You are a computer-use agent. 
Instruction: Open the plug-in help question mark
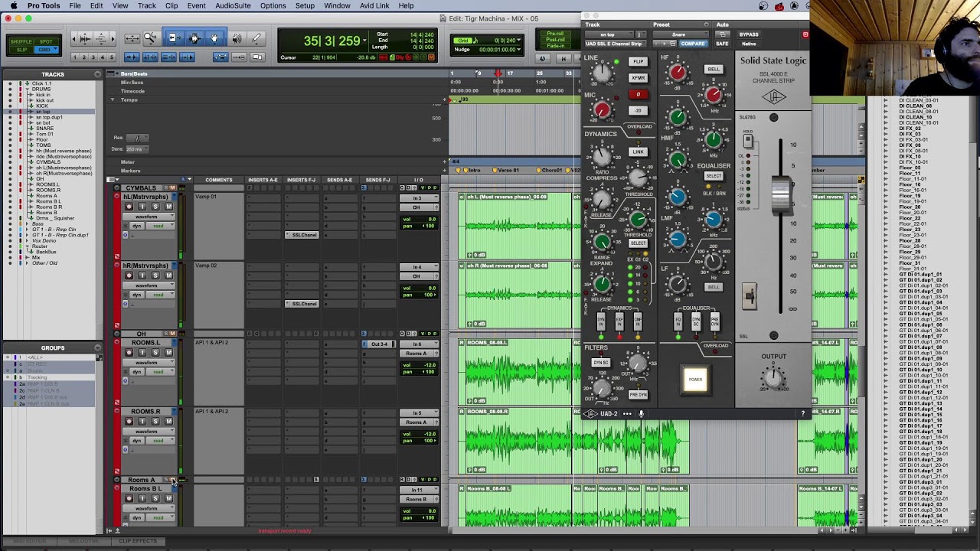click(x=802, y=414)
